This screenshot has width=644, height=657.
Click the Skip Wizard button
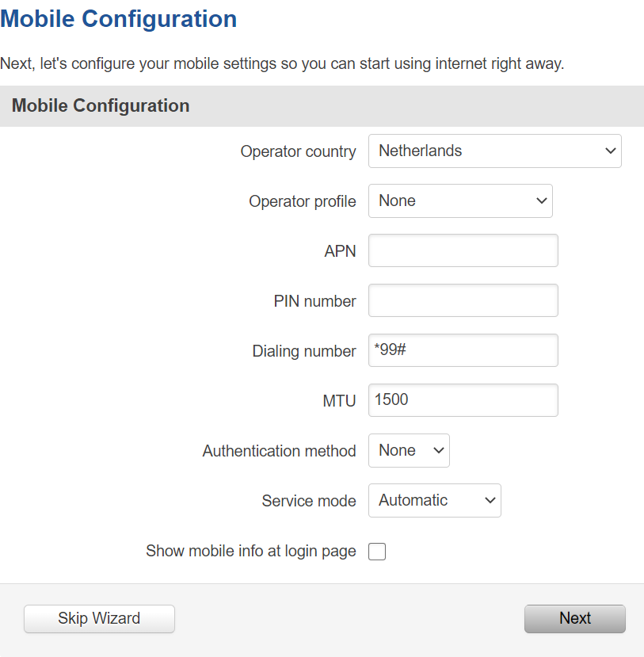coord(99,619)
